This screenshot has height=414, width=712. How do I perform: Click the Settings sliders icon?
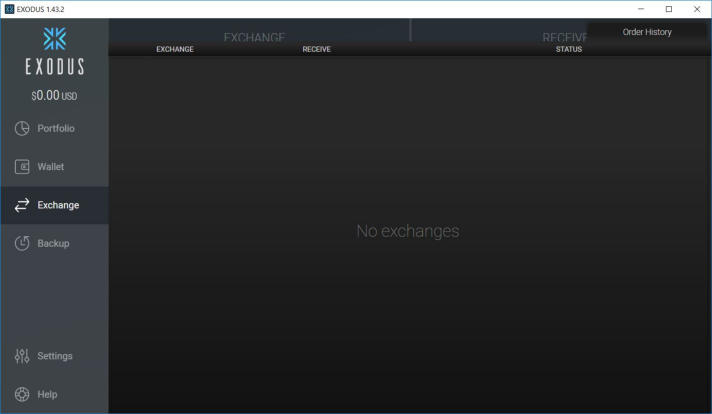coord(22,356)
